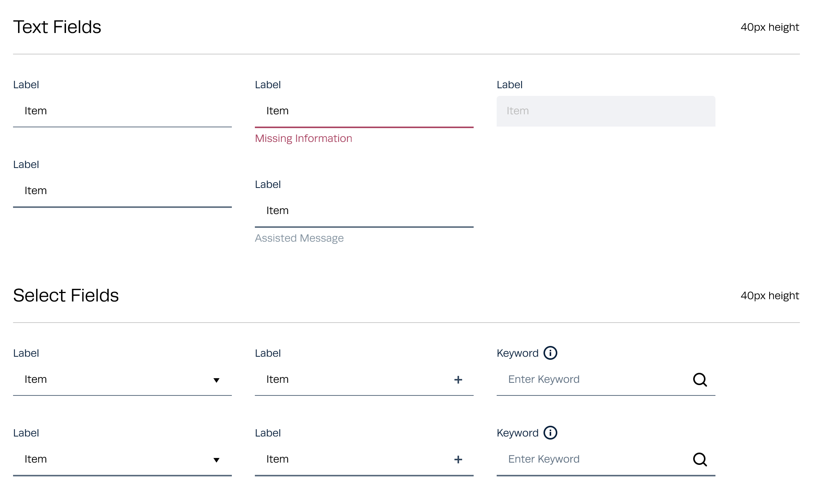Click the search magnifier in first Keyword field
Image resolution: width=826 pixels, height=504 pixels.
700,380
